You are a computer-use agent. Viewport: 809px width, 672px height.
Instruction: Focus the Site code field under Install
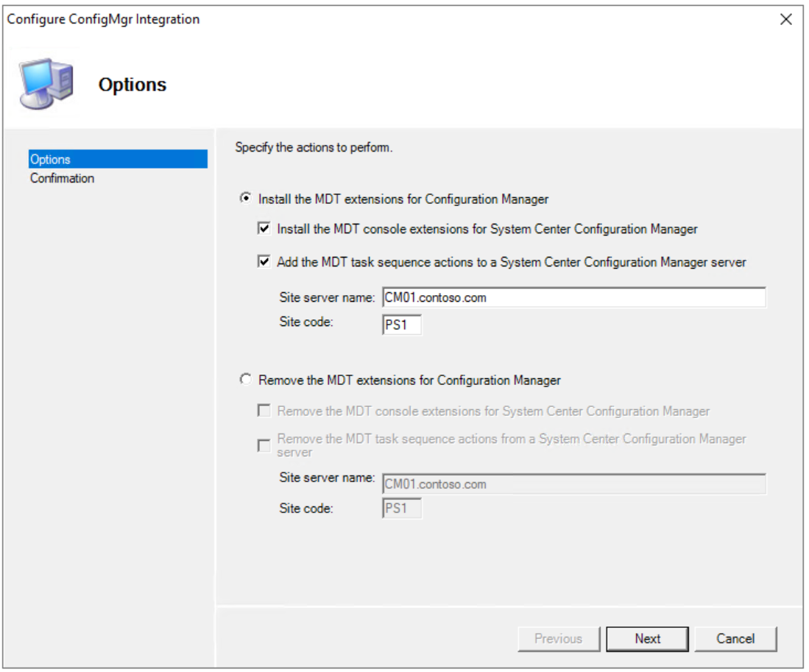point(402,325)
